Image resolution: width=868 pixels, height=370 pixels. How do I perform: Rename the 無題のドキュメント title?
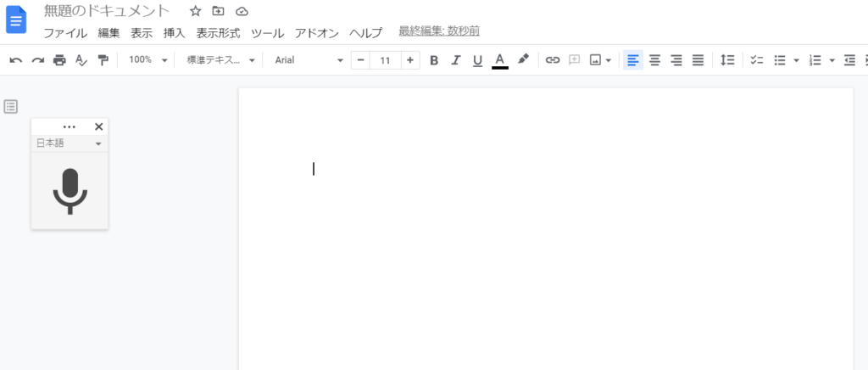tap(106, 10)
